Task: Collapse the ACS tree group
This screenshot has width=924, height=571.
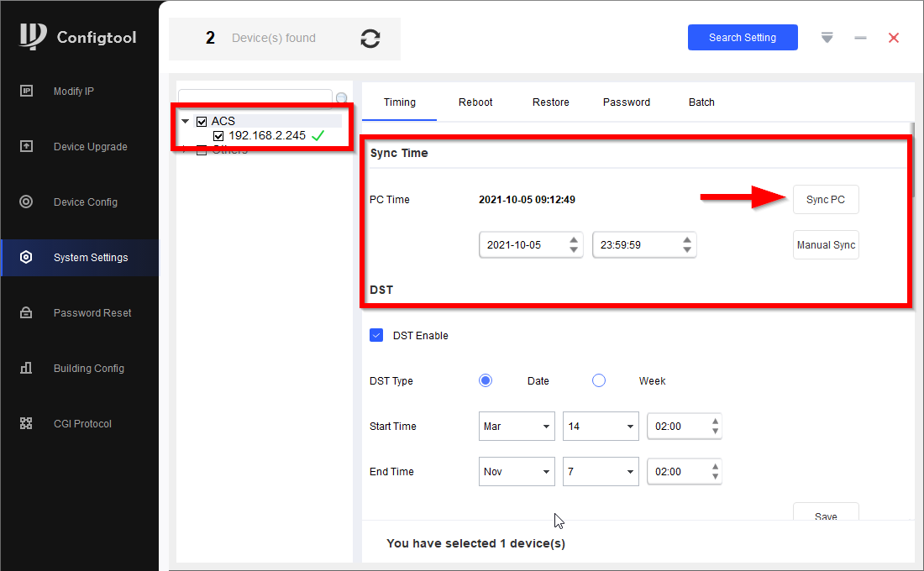Action: [x=185, y=122]
